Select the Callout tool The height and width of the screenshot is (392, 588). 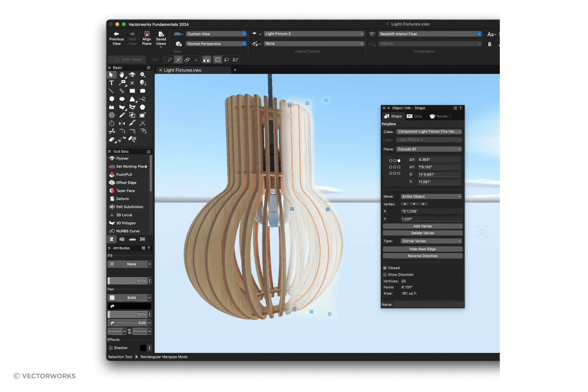click(x=122, y=83)
